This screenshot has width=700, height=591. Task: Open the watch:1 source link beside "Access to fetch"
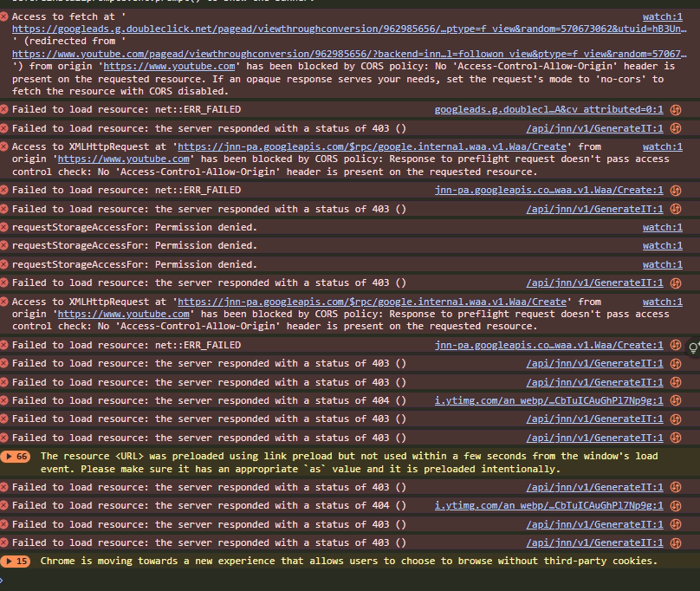(663, 17)
